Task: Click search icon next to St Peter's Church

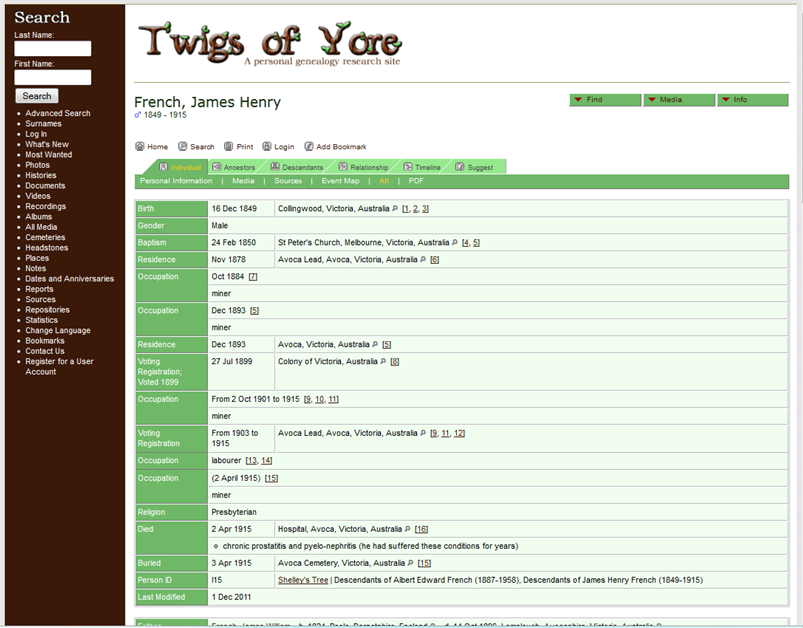Action: [455, 243]
